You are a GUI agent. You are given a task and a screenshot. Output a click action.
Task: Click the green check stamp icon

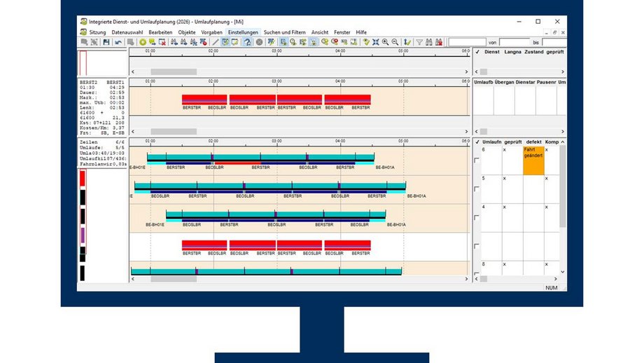365,42
